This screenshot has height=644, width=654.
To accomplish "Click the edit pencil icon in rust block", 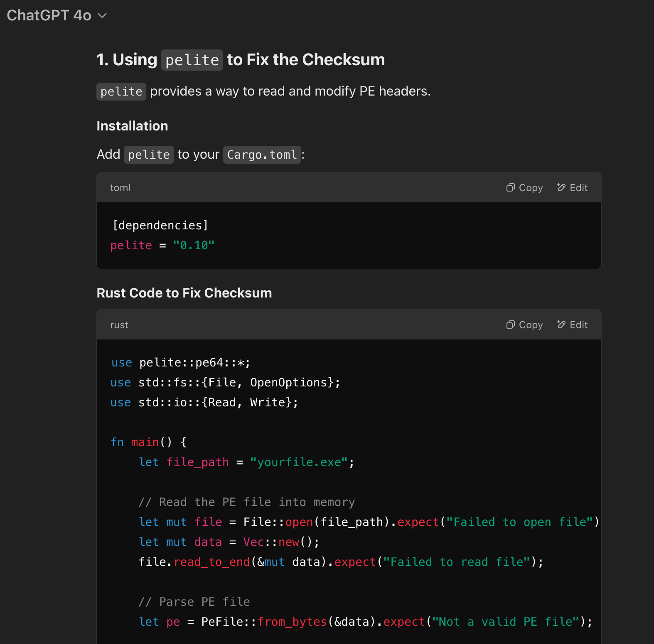I will click(561, 325).
